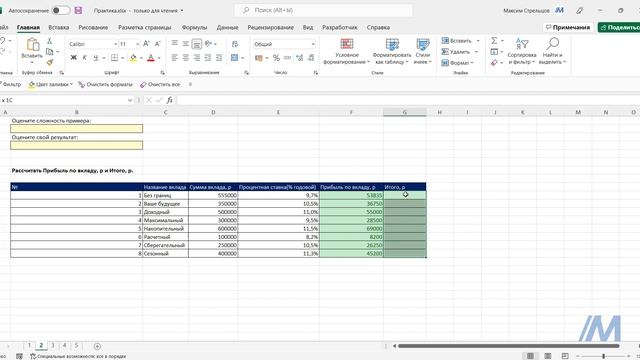The image size is (640, 360).
Task: Expand Format as Table (Форматировать как таблицу)
Action: click(392, 51)
